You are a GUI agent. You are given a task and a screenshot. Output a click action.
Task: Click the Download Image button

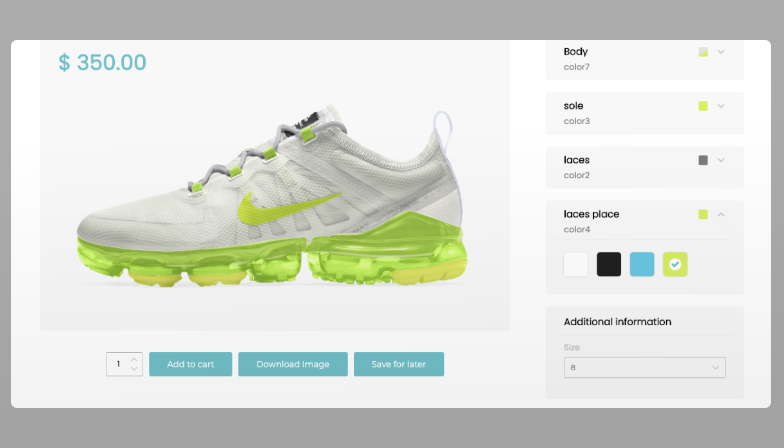point(293,364)
